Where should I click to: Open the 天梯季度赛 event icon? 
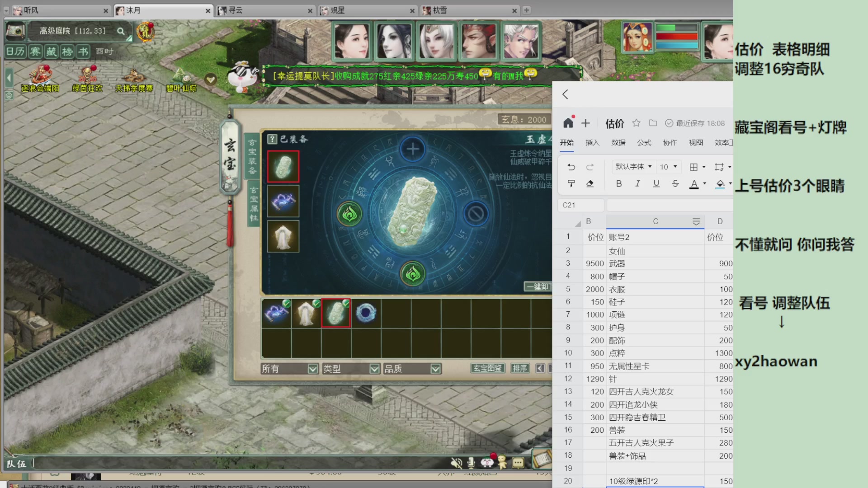(134, 79)
